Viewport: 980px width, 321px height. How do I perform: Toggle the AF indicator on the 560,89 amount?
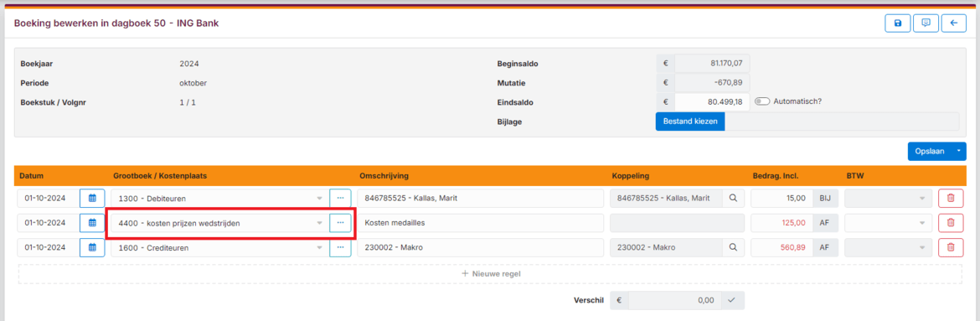(x=824, y=248)
